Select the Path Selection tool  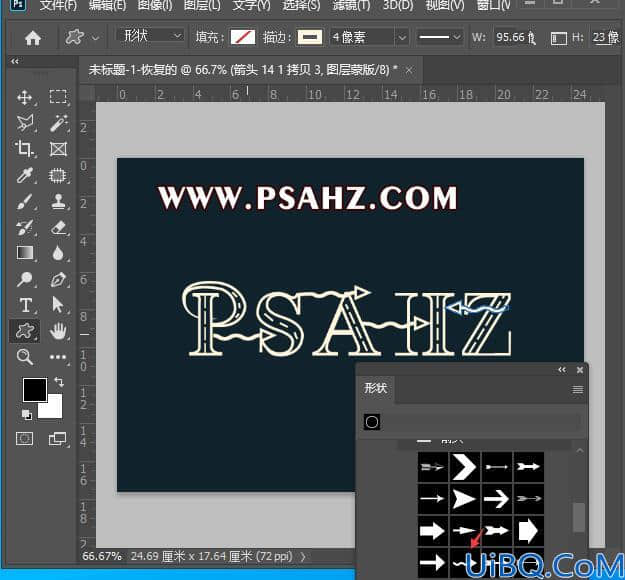(58, 305)
